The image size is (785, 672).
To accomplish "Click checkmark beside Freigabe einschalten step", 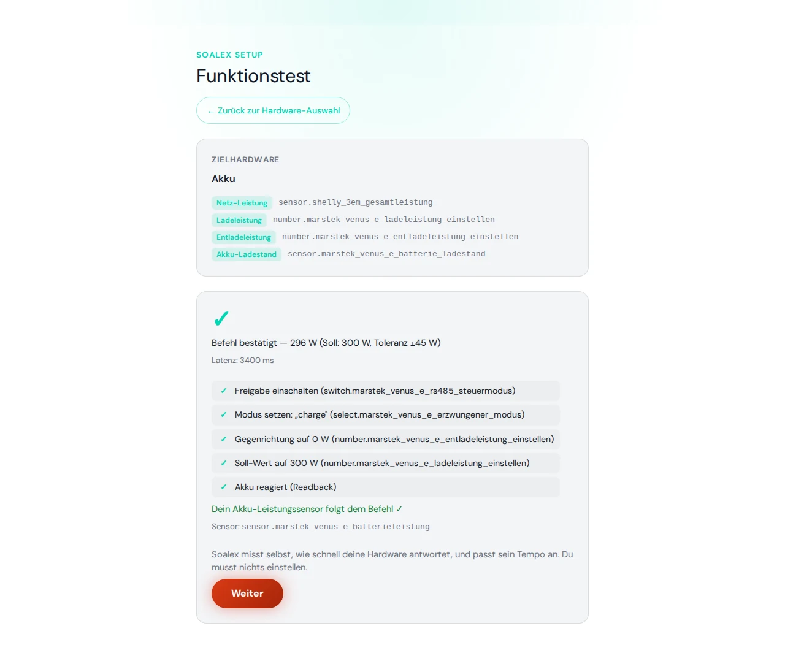I will click(x=224, y=391).
